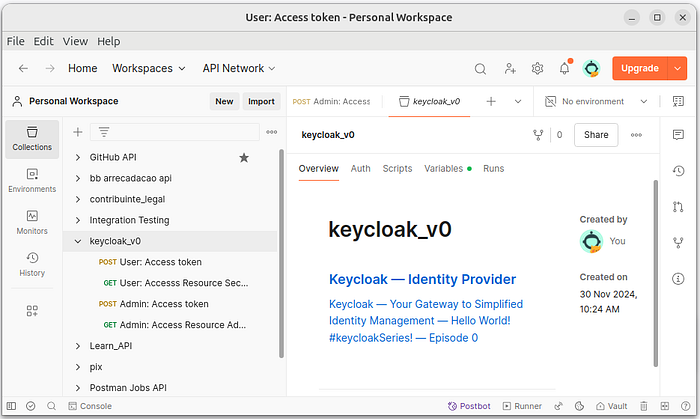
Task: Open cookies icon in status bar
Action: 579,406
